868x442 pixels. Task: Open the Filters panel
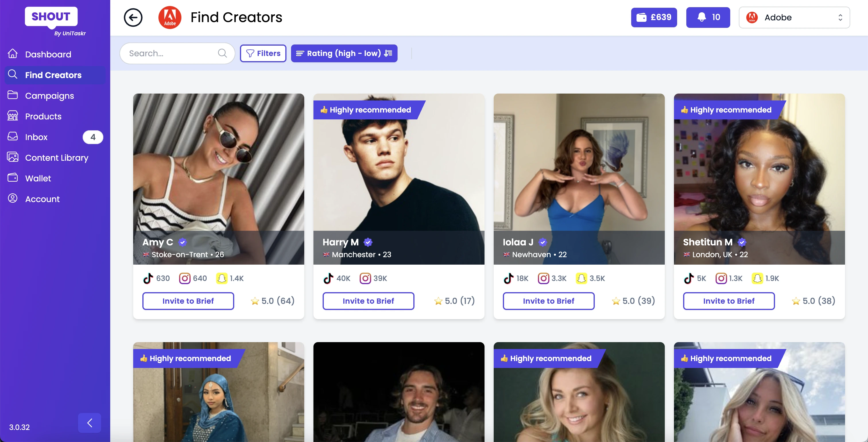[x=263, y=53]
